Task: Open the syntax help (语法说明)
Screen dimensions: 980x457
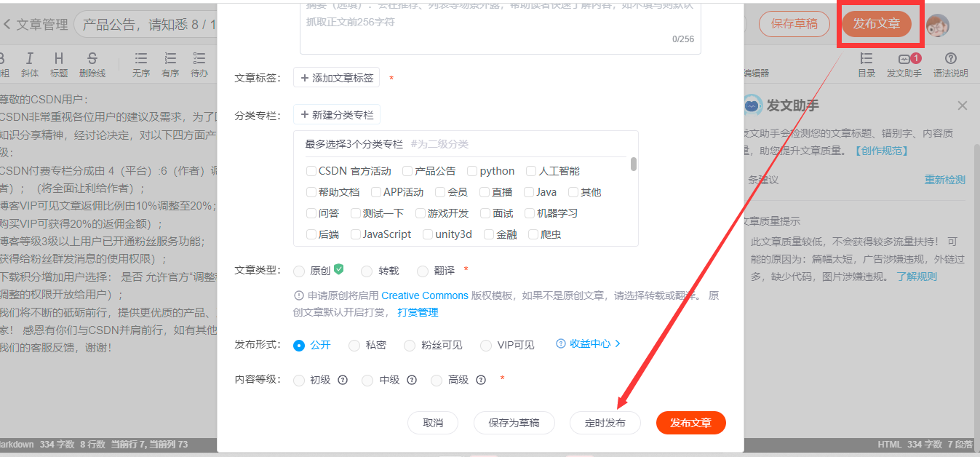Action: (950, 64)
